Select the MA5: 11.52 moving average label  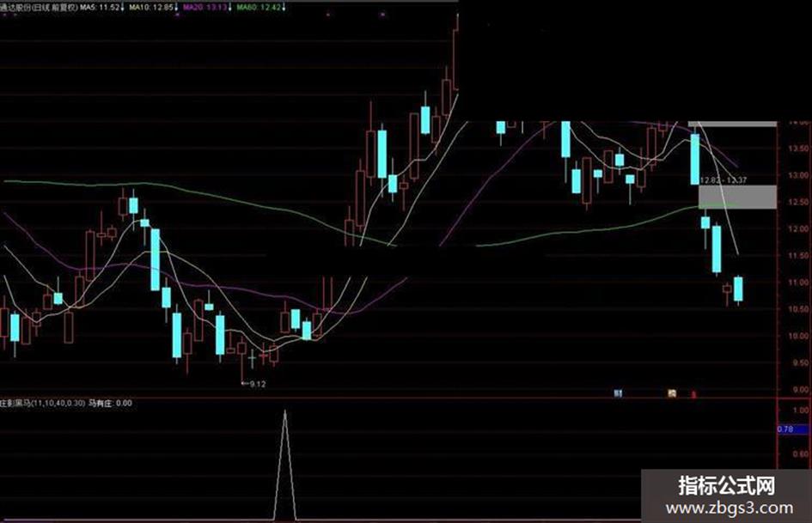pos(100,7)
